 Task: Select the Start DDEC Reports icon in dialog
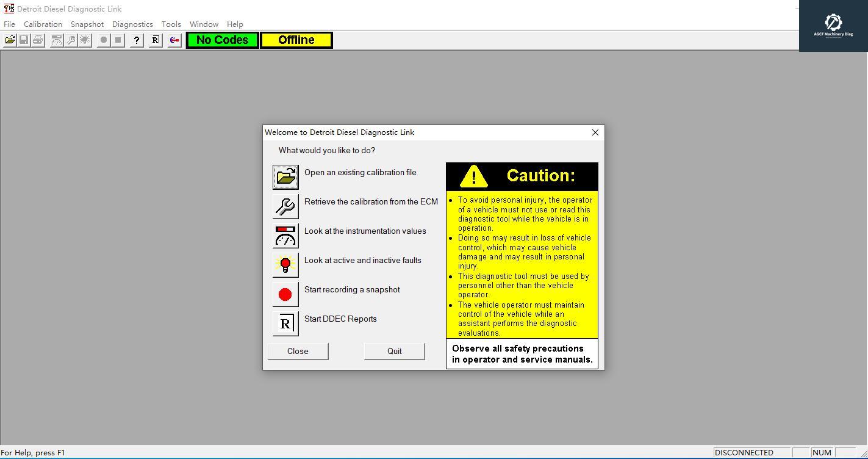click(x=285, y=323)
